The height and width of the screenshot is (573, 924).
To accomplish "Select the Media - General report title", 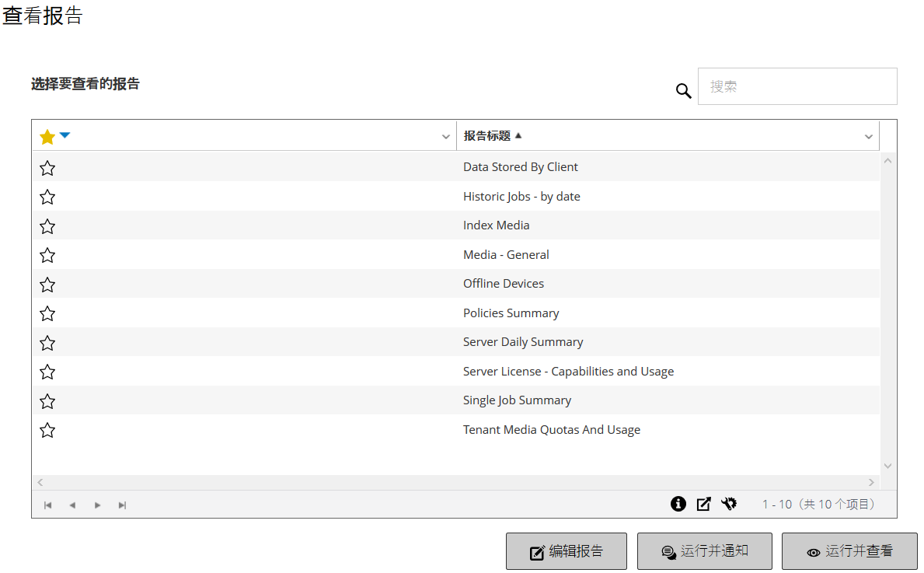I will click(x=506, y=255).
